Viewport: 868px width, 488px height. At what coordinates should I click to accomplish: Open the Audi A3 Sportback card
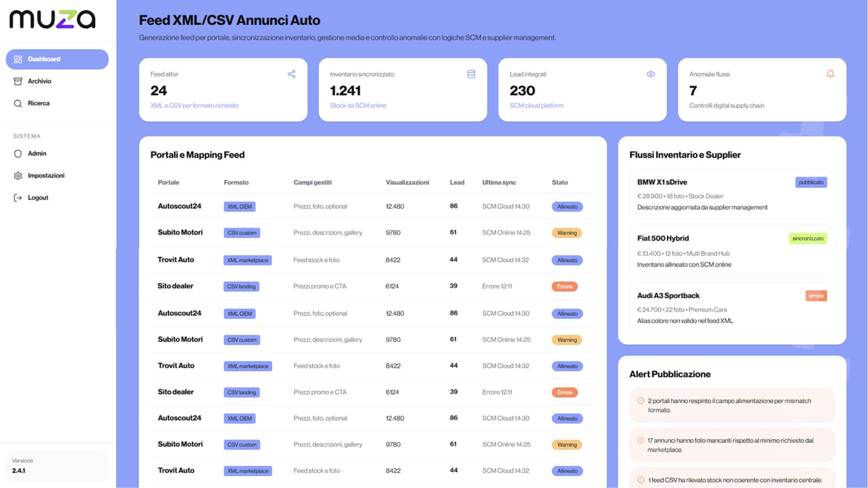(732, 308)
